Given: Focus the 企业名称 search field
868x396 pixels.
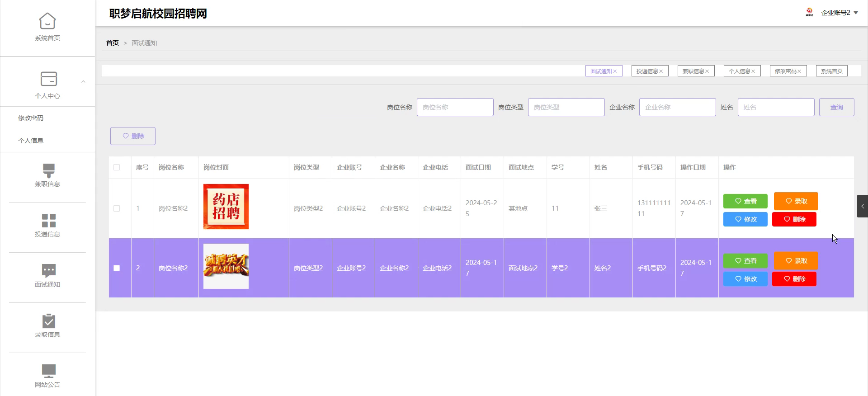Looking at the screenshot, I should (x=678, y=107).
